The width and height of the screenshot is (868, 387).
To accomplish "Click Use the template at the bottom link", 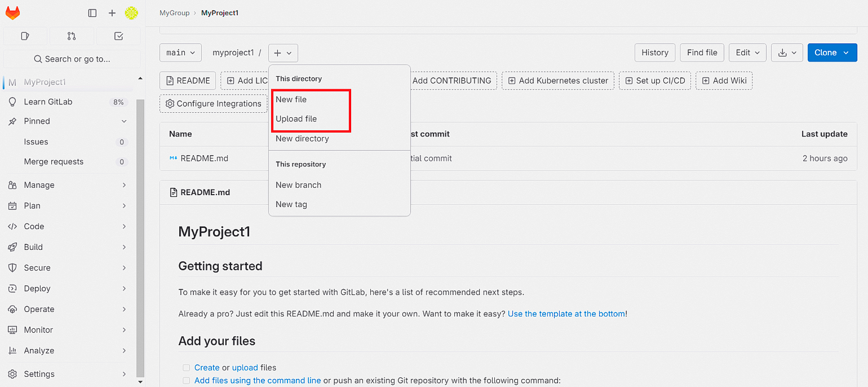I will 566,314.
